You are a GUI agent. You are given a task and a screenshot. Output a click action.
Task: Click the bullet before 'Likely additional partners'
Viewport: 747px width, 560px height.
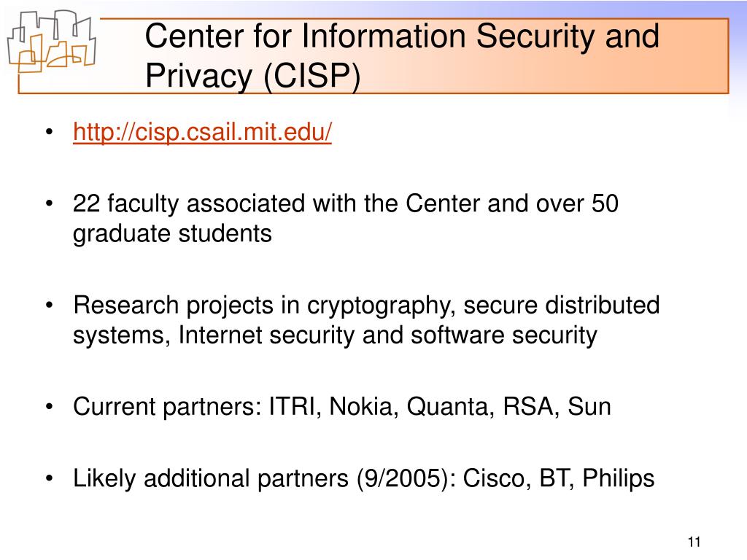coord(49,478)
